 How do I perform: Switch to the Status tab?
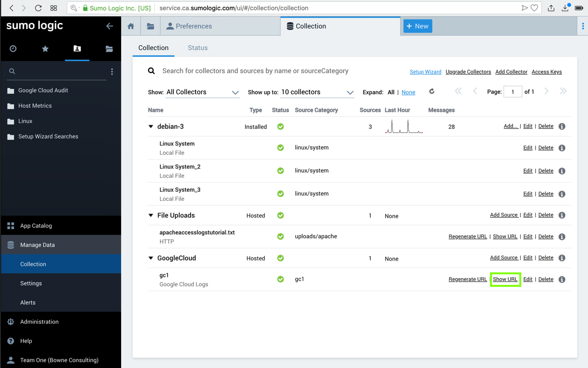click(x=197, y=48)
